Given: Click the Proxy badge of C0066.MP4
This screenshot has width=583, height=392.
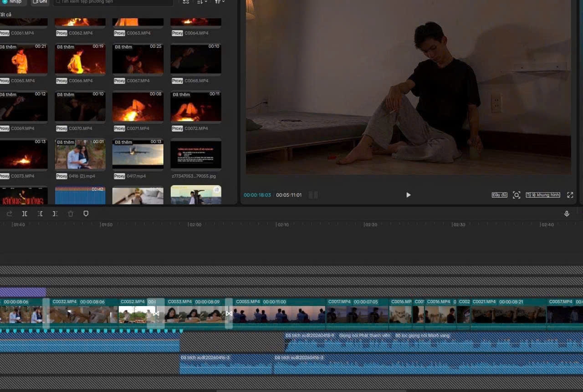Looking at the screenshot, I should pyautogui.click(x=61, y=81).
